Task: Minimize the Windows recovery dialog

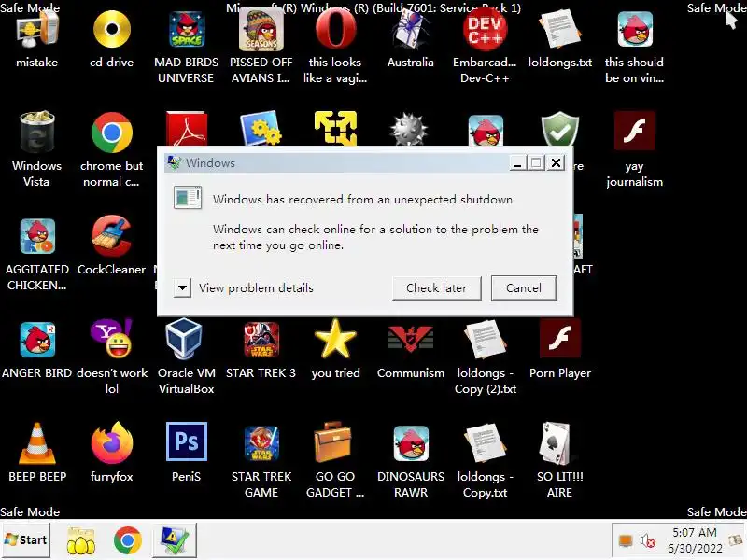Action: click(x=517, y=163)
